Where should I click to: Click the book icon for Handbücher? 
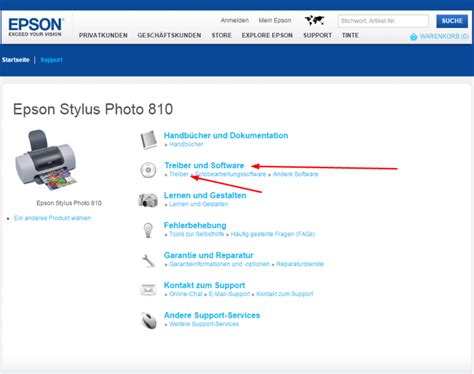(148, 140)
